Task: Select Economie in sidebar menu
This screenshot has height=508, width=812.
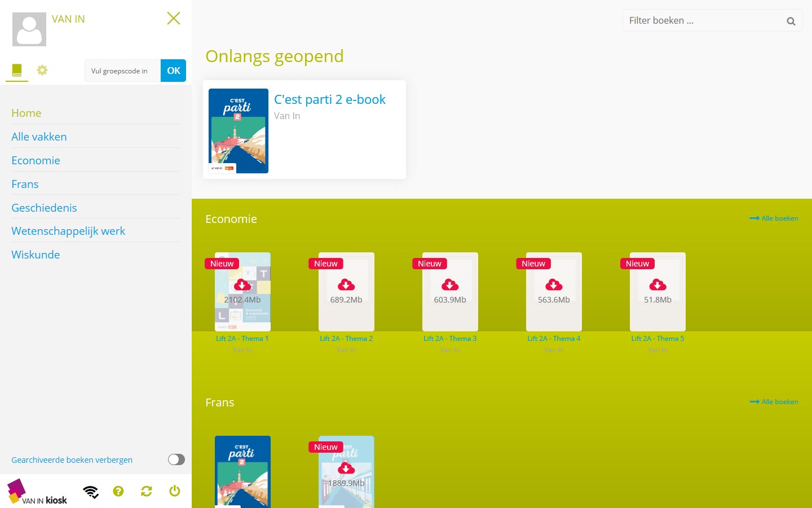Action: tap(36, 160)
